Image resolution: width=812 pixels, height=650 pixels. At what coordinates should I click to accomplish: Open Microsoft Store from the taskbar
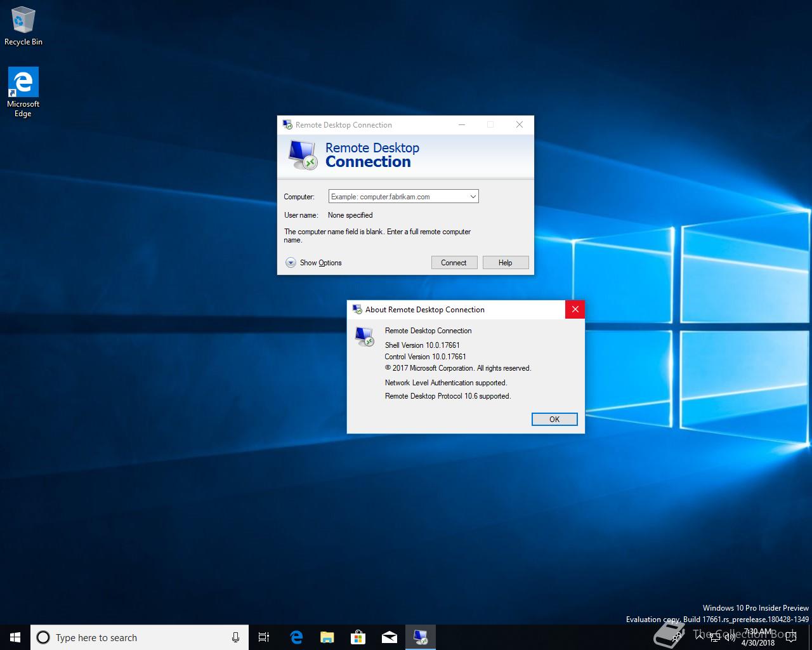point(358,637)
